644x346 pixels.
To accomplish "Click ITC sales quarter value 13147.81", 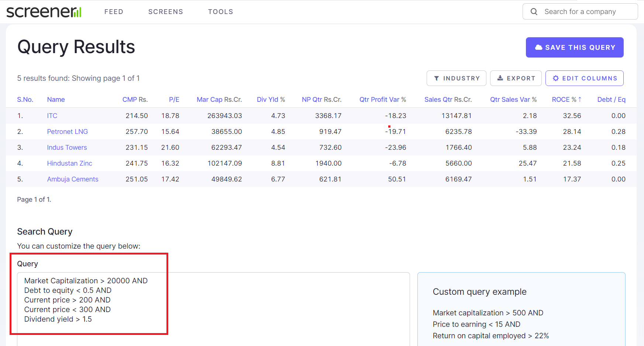I will tap(457, 116).
